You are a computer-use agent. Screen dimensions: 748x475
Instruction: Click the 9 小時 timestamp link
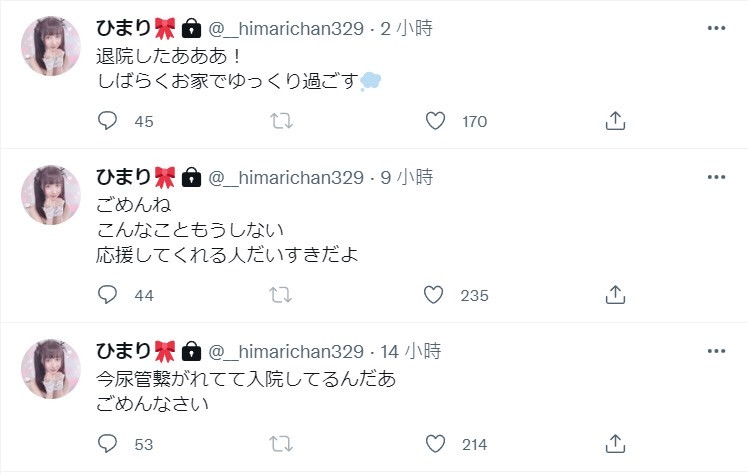(407, 178)
